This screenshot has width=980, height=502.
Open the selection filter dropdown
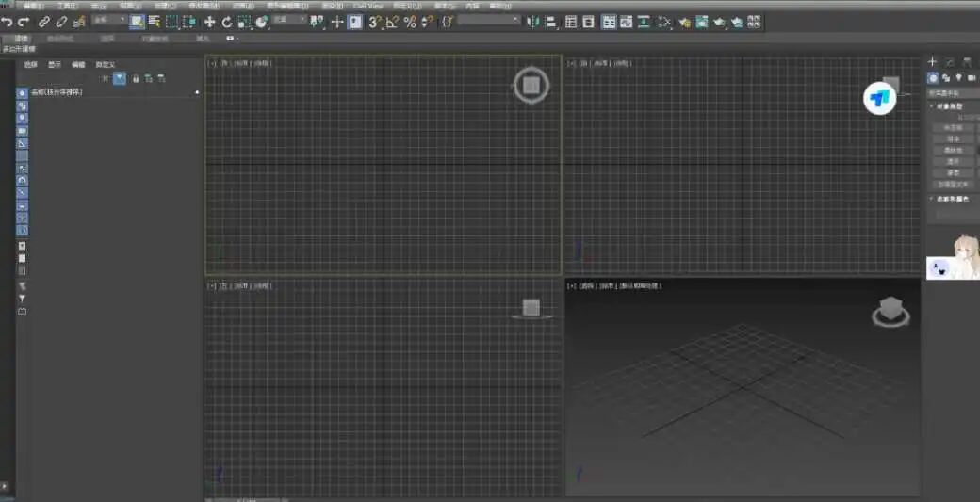(x=109, y=21)
